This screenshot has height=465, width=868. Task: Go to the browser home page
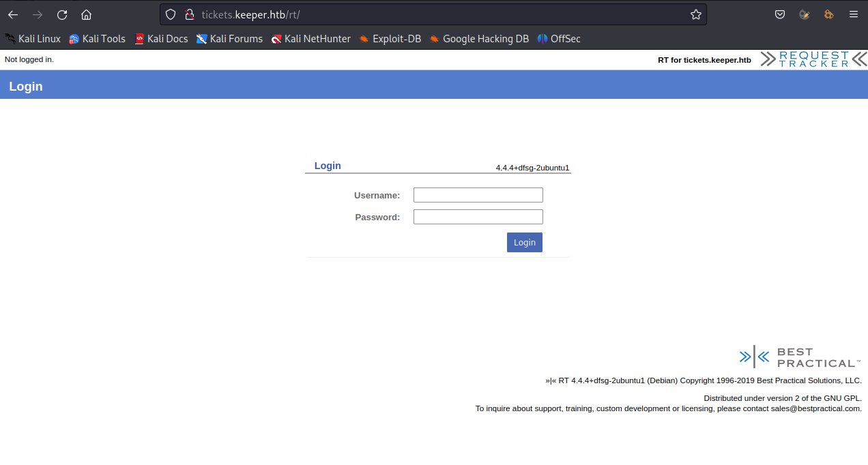pos(86,14)
